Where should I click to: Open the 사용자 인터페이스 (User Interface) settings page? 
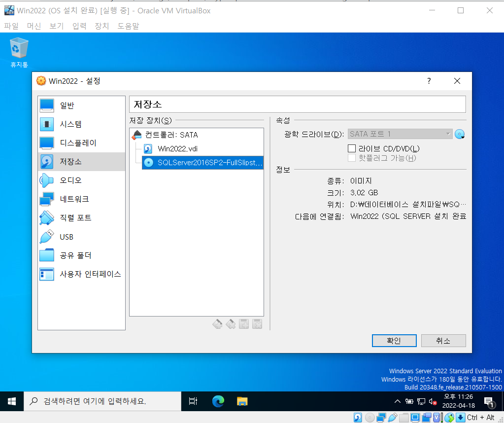tap(81, 274)
